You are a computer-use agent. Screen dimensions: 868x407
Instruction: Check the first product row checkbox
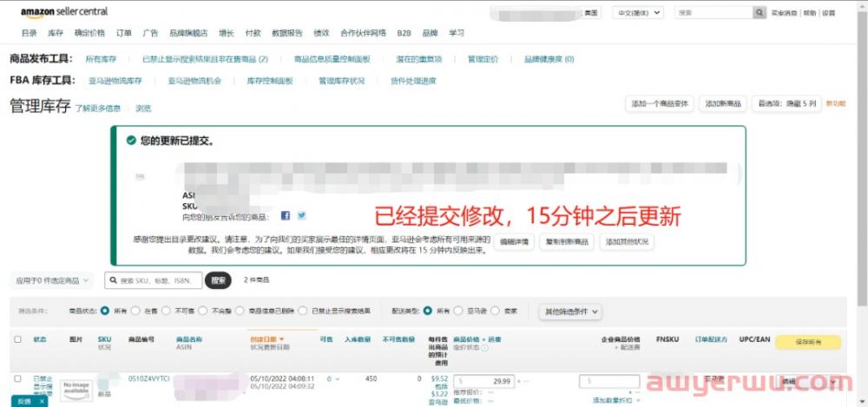click(x=18, y=378)
